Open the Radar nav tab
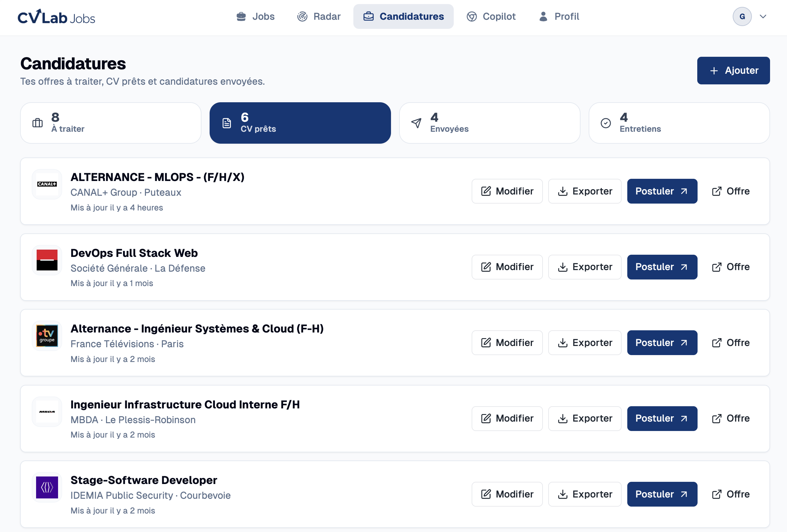This screenshot has width=787, height=532. point(319,16)
